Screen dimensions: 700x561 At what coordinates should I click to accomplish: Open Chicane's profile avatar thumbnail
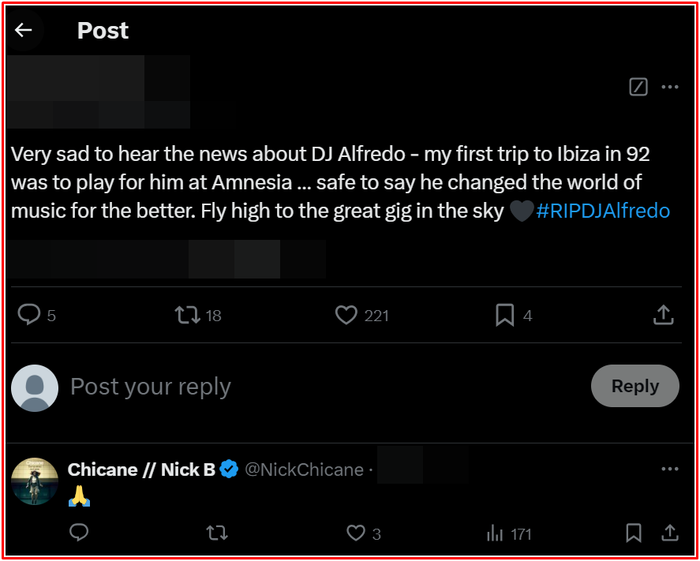[35, 481]
